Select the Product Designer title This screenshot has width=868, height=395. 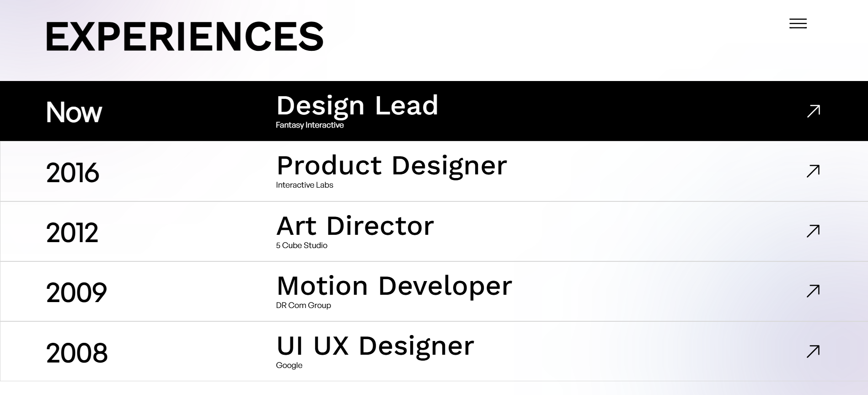pyautogui.click(x=391, y=166)
